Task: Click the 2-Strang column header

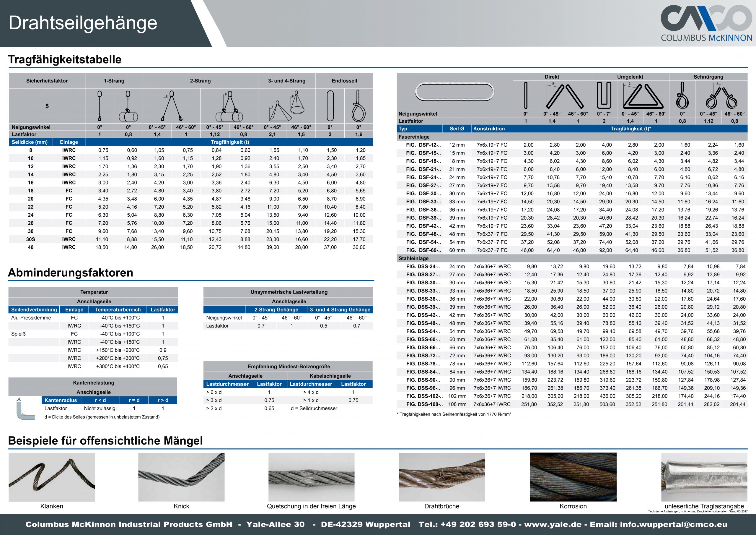Action: pyautogui.click(x=200, y=81)
